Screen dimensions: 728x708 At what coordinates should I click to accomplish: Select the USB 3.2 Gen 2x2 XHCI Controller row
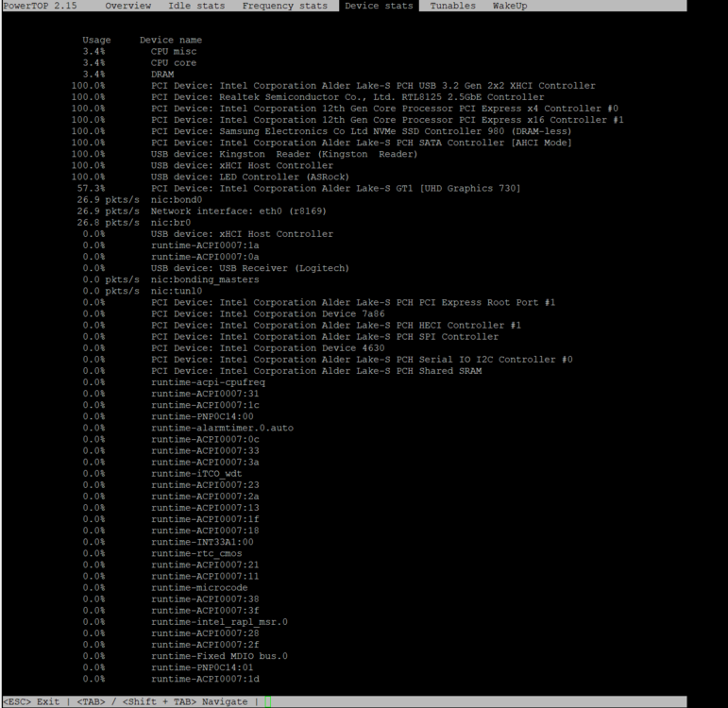pos(333,85)
